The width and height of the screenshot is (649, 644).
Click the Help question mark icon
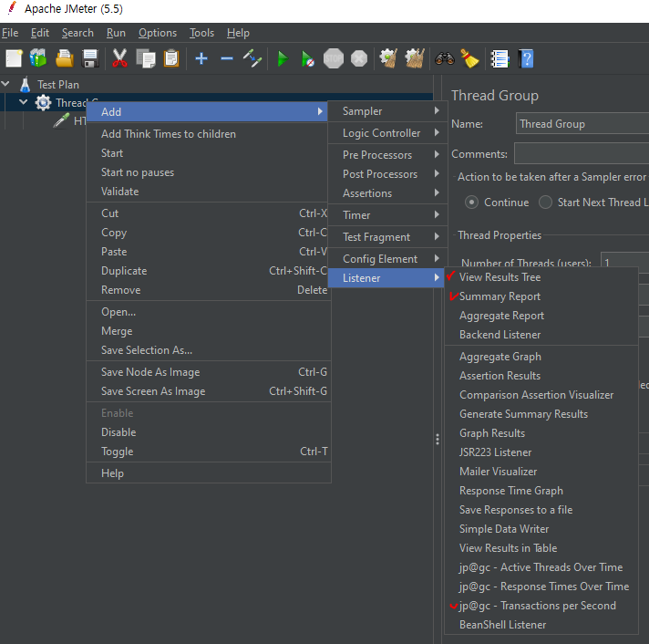pyautogui.click(x=526, y=58)
